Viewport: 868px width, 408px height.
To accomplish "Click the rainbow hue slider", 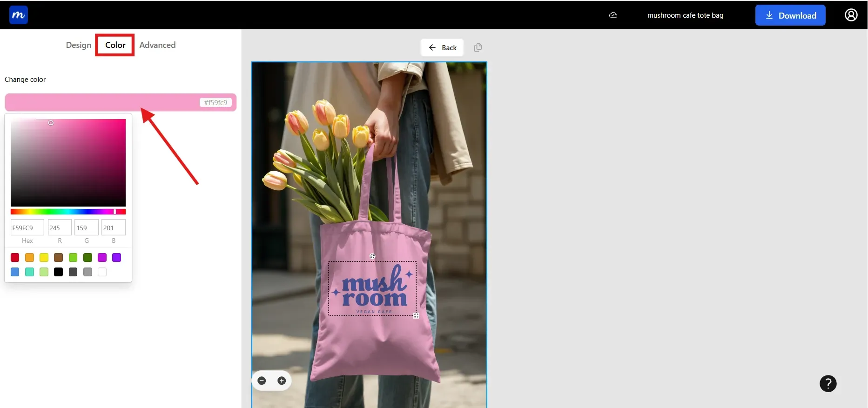I will [x=68, y=212].
